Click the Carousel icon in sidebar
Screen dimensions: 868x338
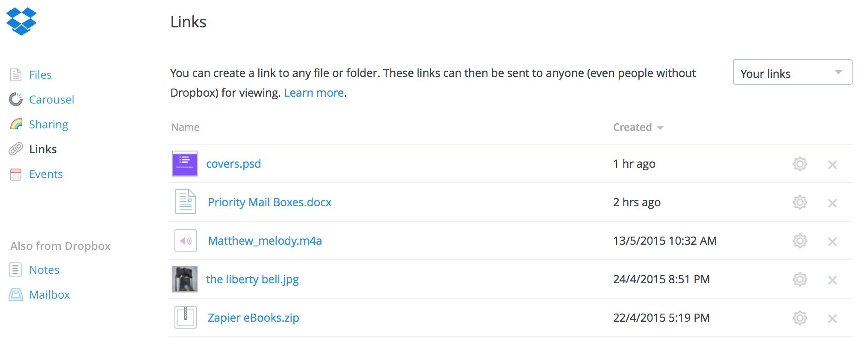pyautogui.click(x=16, y=99)
